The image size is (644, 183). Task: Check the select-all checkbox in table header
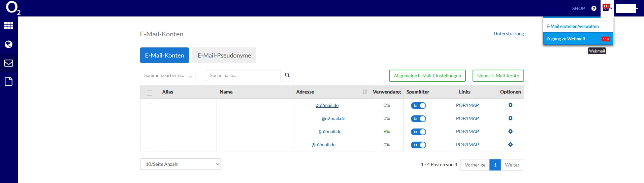(x=150, y=93)
